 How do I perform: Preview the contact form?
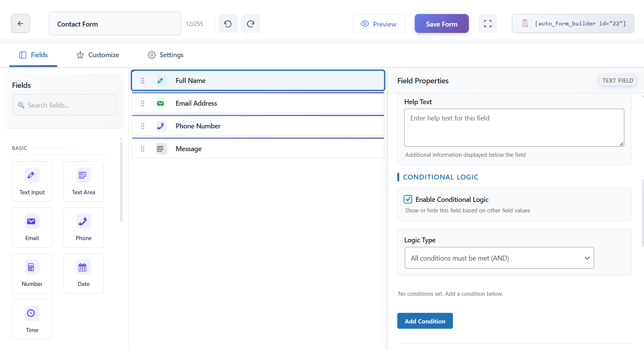coord(378,24)
